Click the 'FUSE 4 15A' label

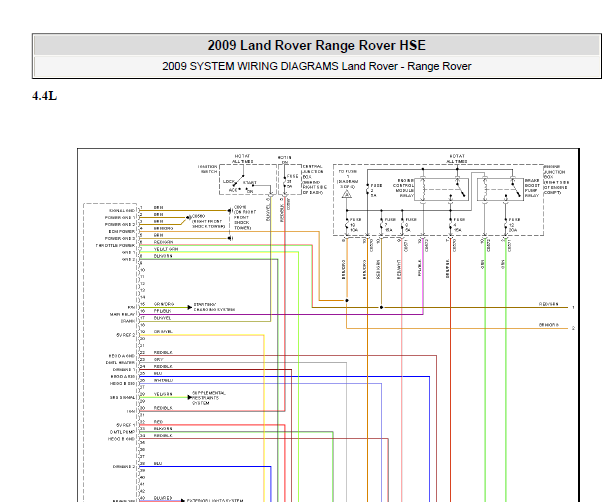click(x=459, y=225)
